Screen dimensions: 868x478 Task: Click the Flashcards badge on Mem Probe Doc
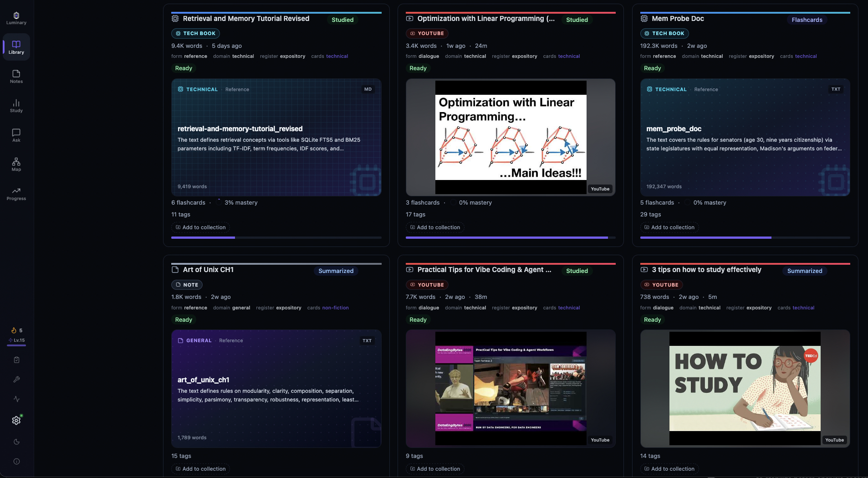807,20
